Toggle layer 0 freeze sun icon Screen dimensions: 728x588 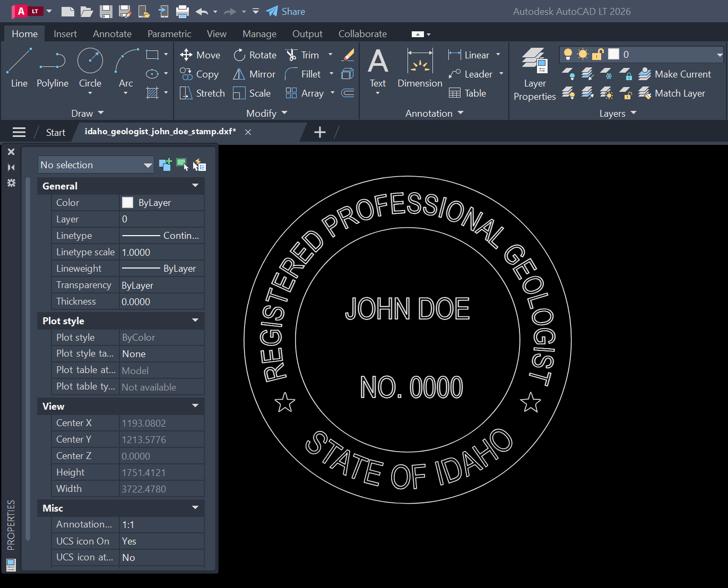583,54
